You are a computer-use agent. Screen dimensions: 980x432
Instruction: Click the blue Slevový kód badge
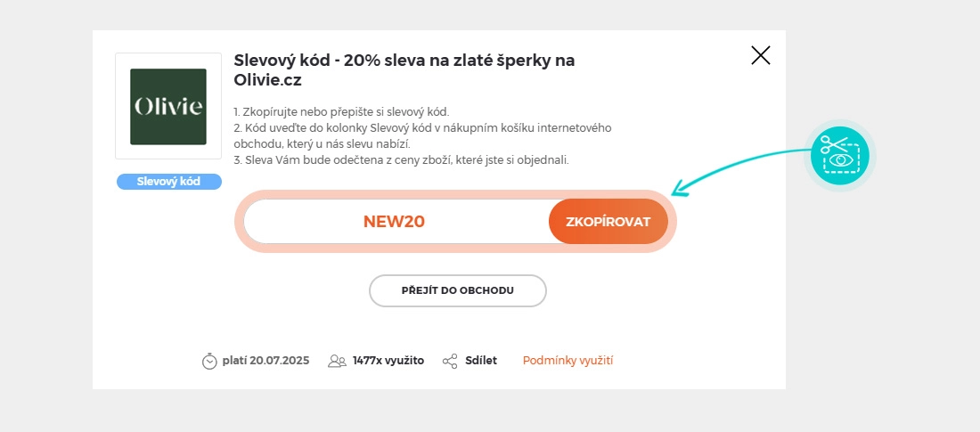(x=168, y=182)
